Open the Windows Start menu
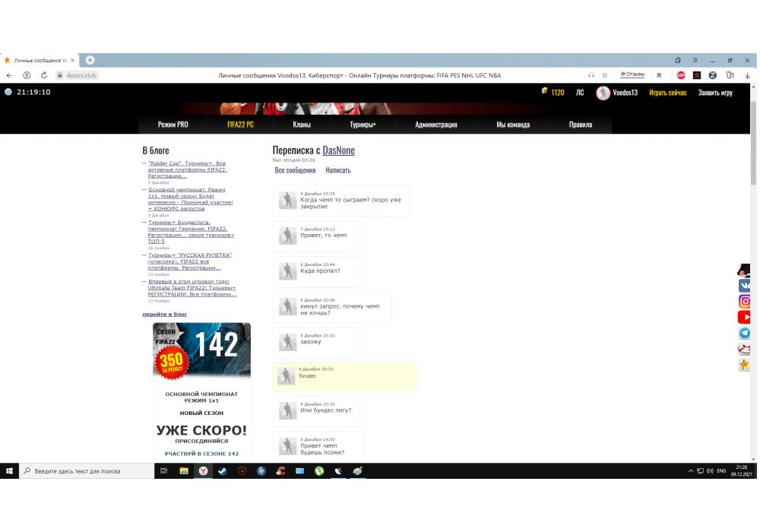This screenshot has width=760, height=532. [9, 470]
